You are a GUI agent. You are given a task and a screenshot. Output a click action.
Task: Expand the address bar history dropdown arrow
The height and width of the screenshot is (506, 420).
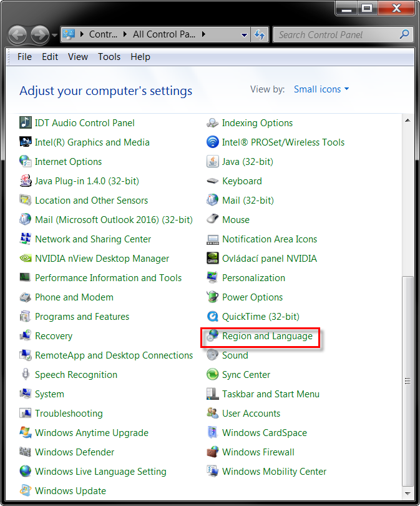[x=244, y=35]
